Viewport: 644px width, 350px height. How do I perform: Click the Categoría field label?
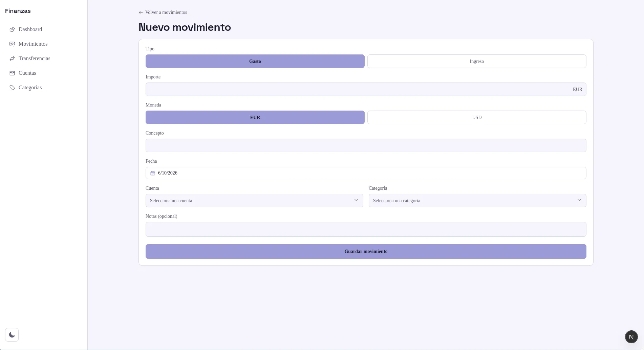point(378,188)
